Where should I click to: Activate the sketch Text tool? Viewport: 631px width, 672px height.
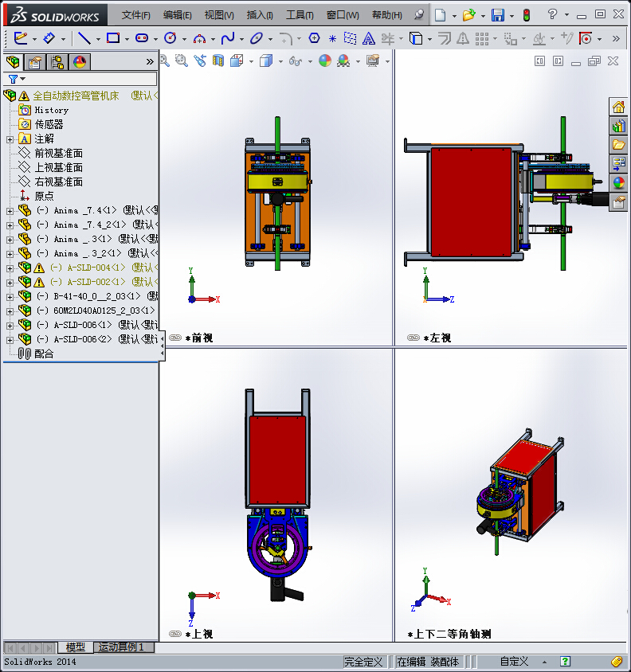368,38
